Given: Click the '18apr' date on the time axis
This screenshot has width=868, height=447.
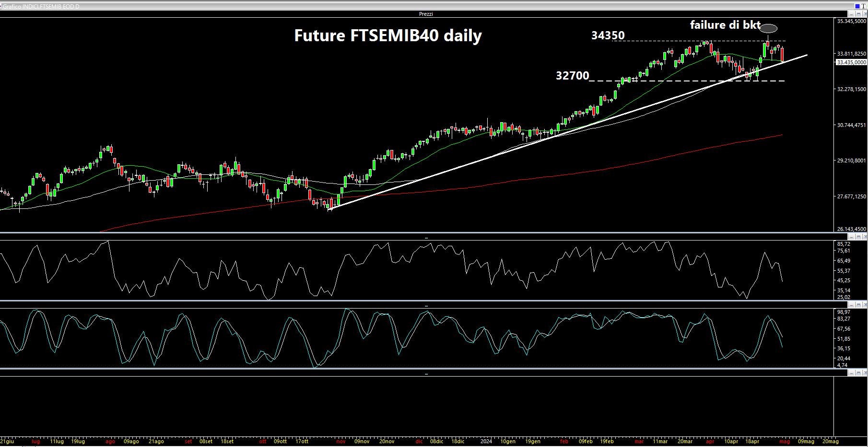Looking at the screenshot, I should pos(752,441).
